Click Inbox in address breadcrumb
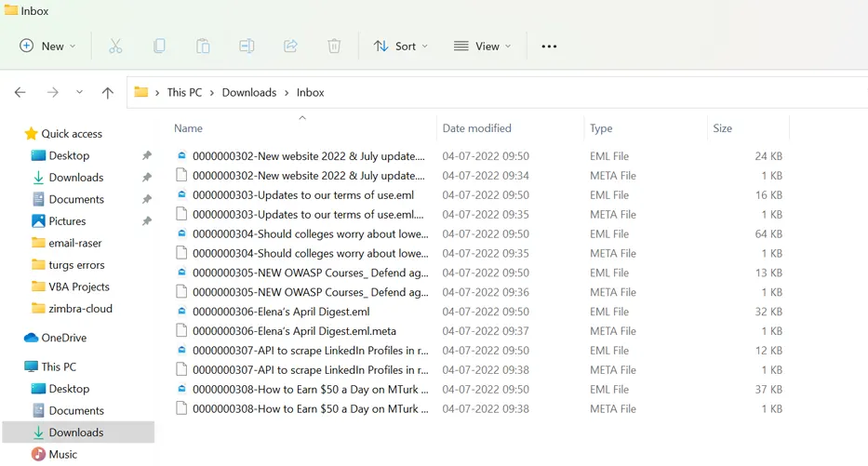 [310, 92]
